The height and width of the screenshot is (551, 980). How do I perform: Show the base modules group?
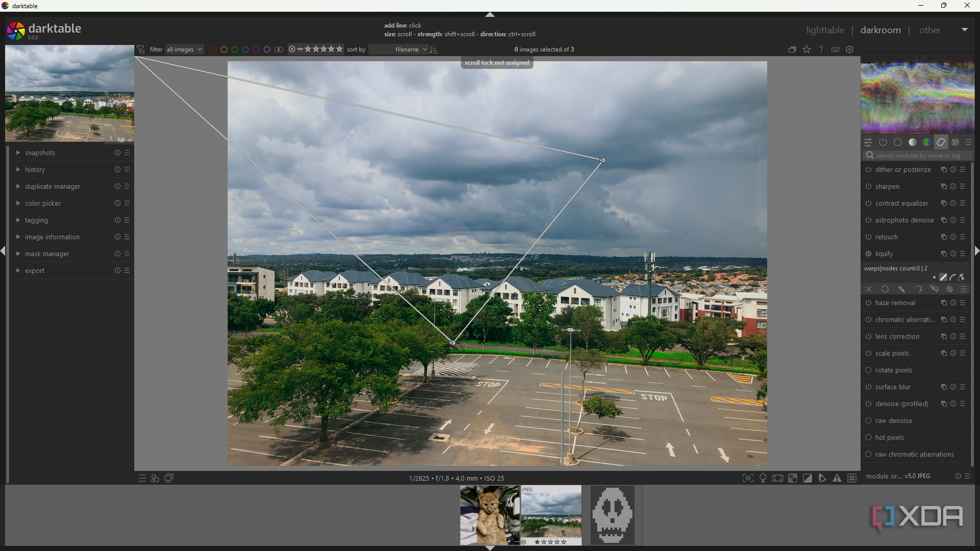tap(898, 142)
